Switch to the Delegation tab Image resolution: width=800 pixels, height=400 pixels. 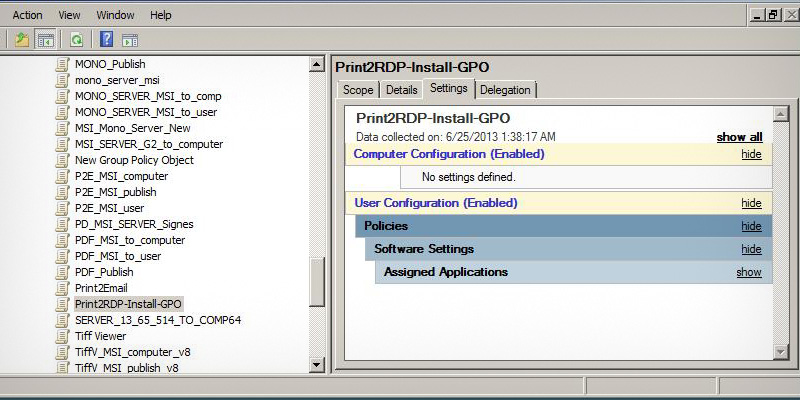(505, 90)
